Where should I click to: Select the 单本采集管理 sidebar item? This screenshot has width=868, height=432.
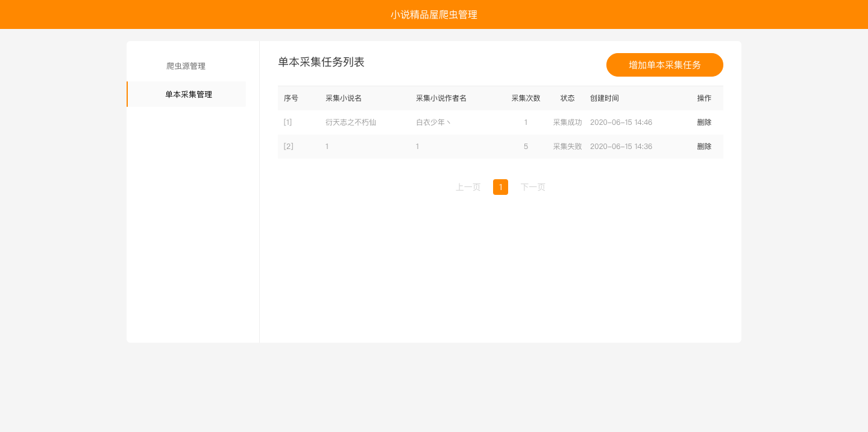click(188, 94)
